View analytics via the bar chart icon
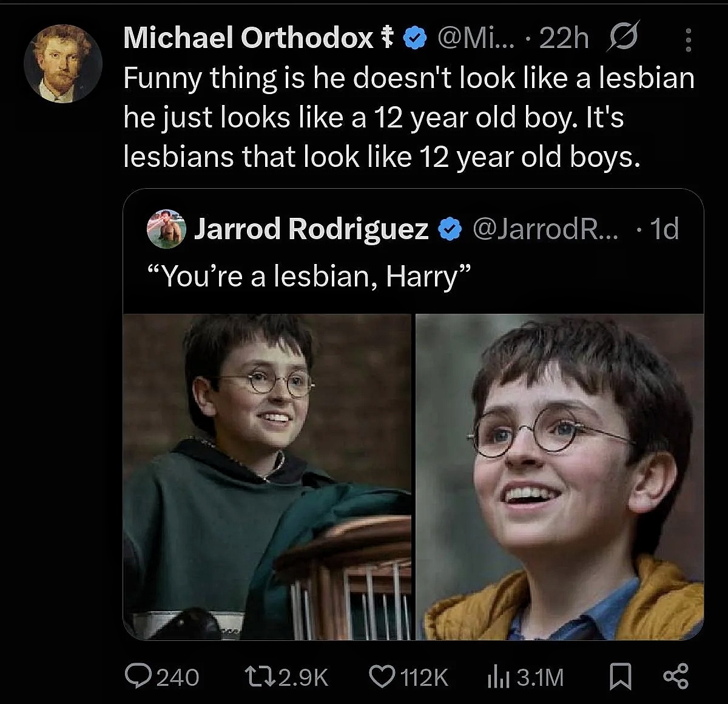This screenshot has height=704, width=728. [x=497, y=677]
